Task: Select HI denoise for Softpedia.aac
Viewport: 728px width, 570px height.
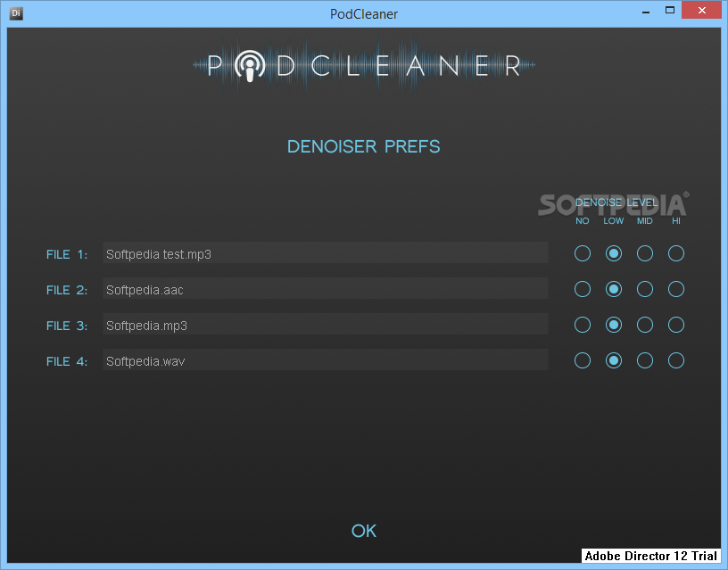Action: pos(676,289)
